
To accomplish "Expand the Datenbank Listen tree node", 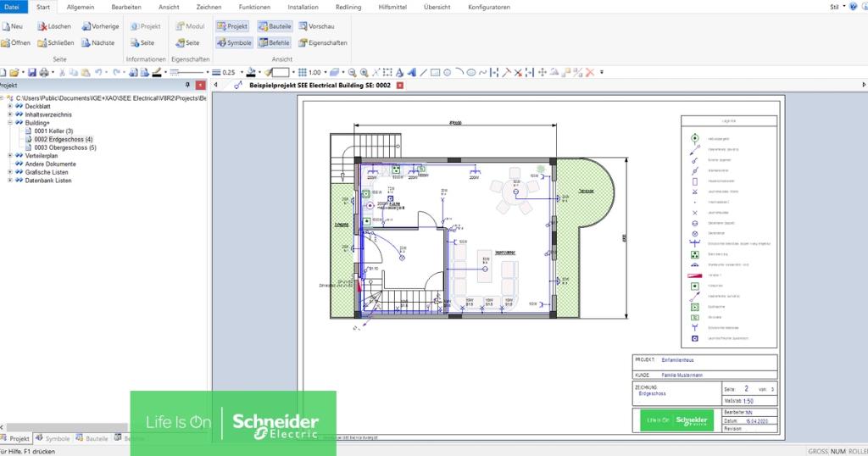I will click(10, 181).
